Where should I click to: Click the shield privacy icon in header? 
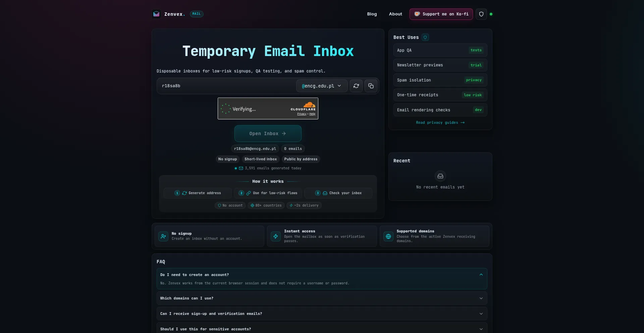coord(481,14)
